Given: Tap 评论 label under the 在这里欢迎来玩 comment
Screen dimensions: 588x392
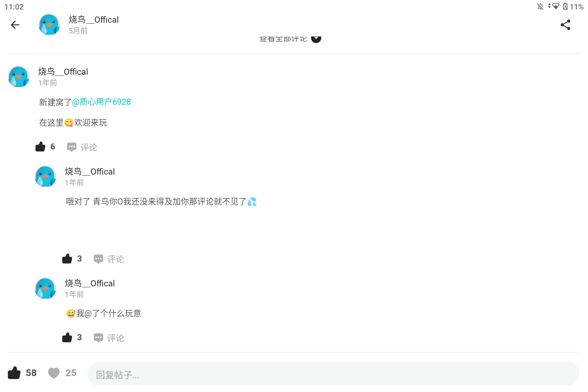Looking at the screenshot, I should point(89,147).
